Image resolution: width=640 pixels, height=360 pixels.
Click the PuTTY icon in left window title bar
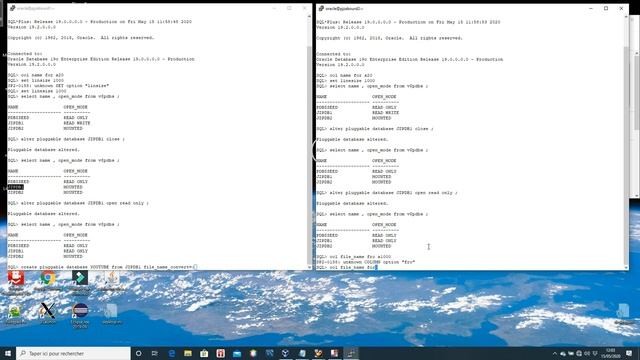pyautogui.click(x=13, y=8)
